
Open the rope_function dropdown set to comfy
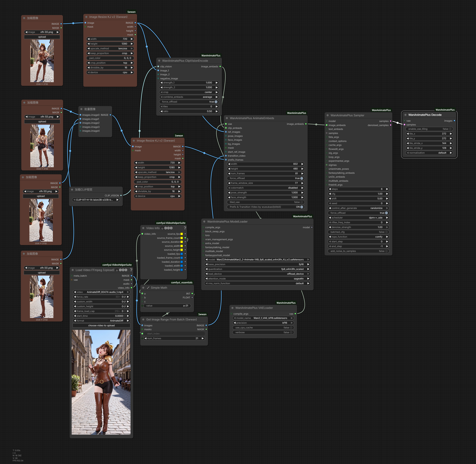(x=359, y=237)
